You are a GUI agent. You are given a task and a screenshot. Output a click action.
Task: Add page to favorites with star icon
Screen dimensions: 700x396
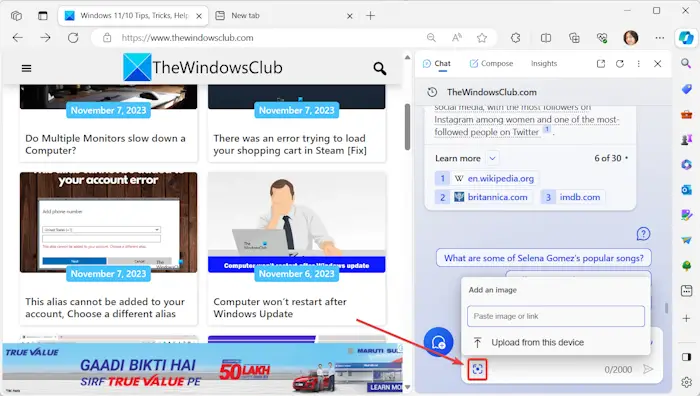[482, 38]
